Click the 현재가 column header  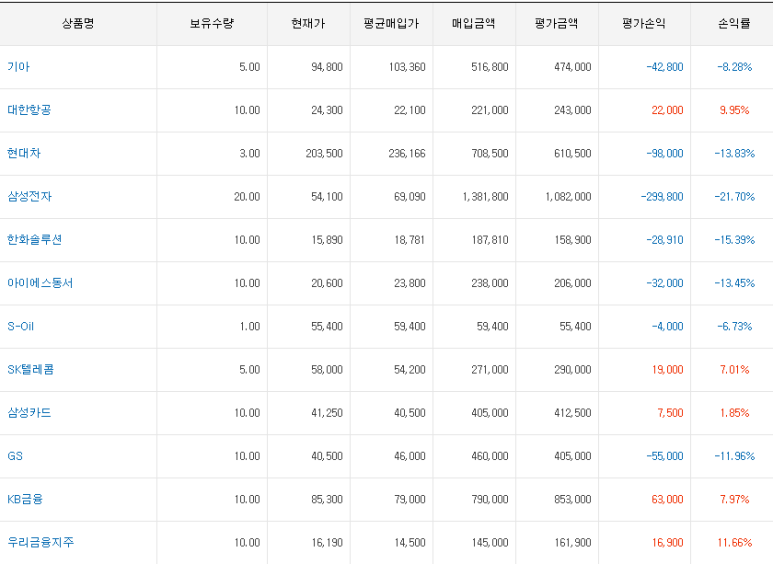[x=309, y=23]
